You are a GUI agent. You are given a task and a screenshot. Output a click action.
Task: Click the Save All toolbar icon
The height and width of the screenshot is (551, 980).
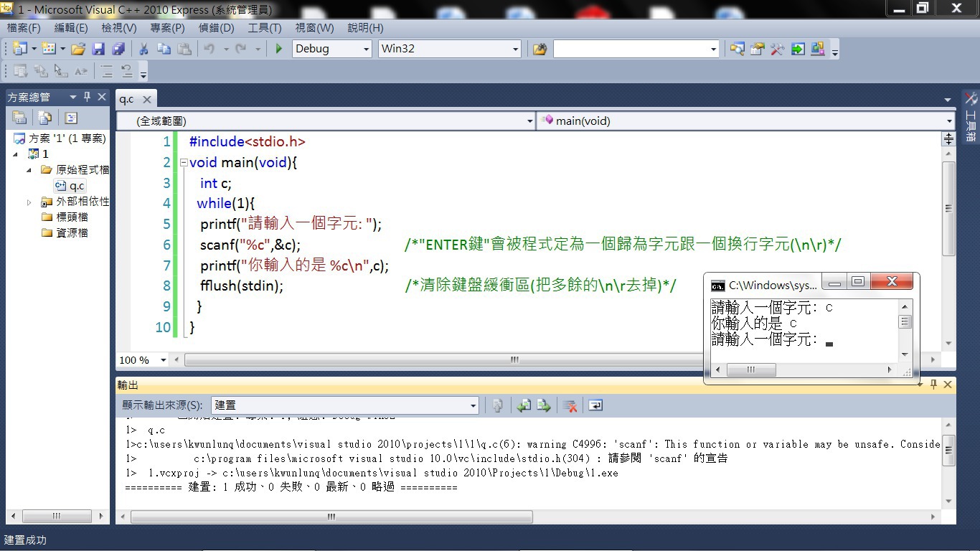coord(118,49)
